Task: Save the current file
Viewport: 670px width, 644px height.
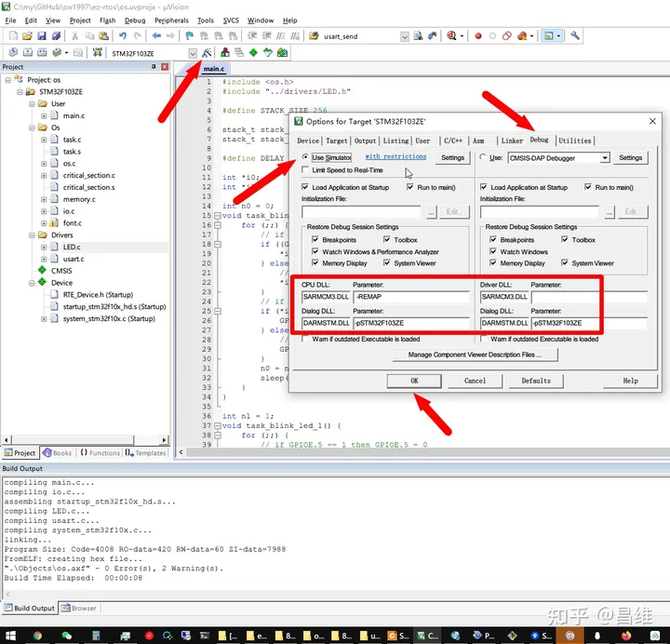Action: pos(42,36)
